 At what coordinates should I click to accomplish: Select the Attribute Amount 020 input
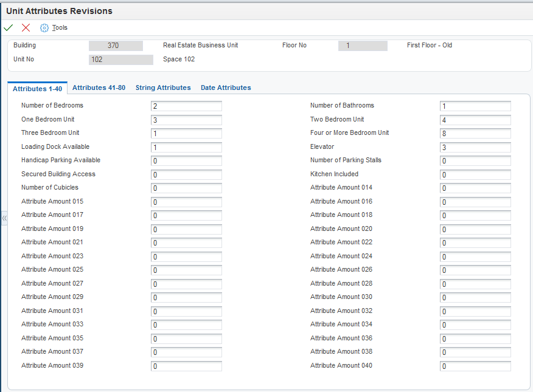475,230
